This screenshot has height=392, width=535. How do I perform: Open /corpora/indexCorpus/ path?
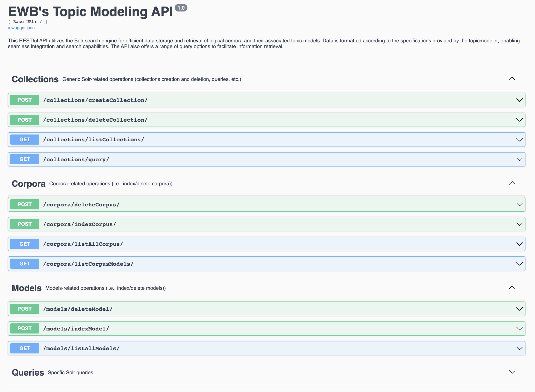80,224
